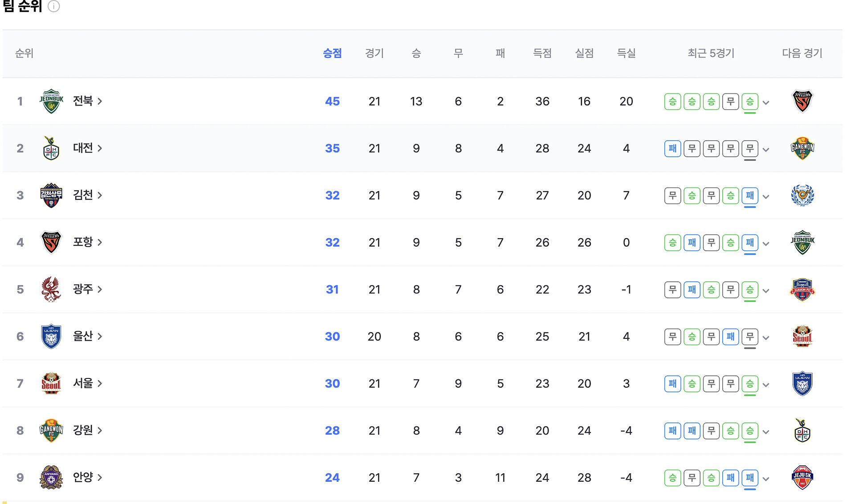Click the info icon beside 팀 순위
Image resolution: width=855 pixels, height=504 pixels.
(x=53, y=6)
